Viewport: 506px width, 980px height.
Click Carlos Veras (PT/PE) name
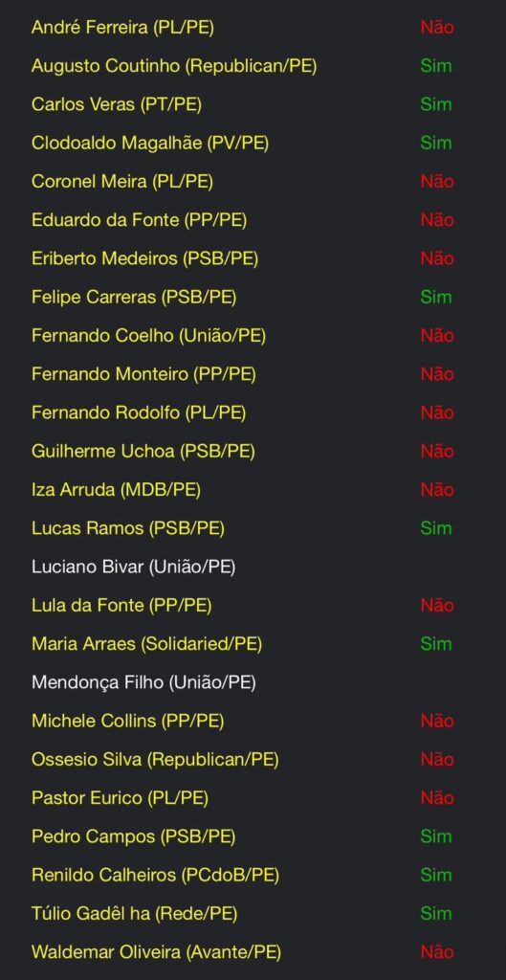click(x=117, y=104)
